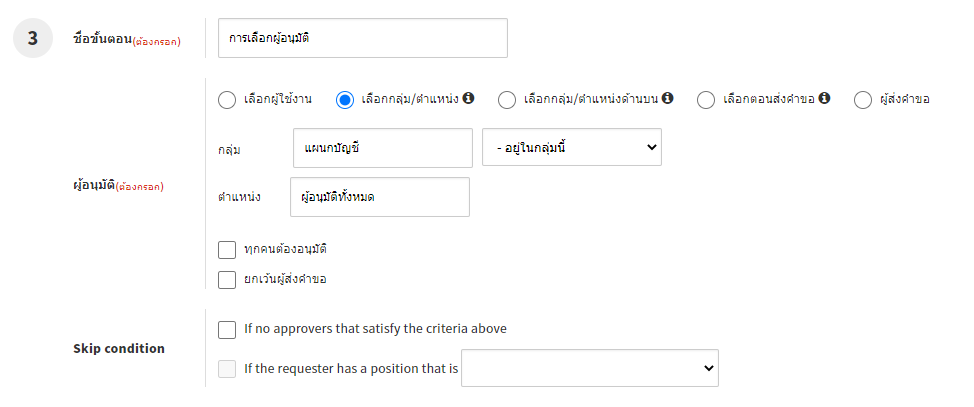Choose the เลือกตอนส่งคำขอ radio button
The height and width of the screenshot is (407, 974).
[x=706, y=99]
